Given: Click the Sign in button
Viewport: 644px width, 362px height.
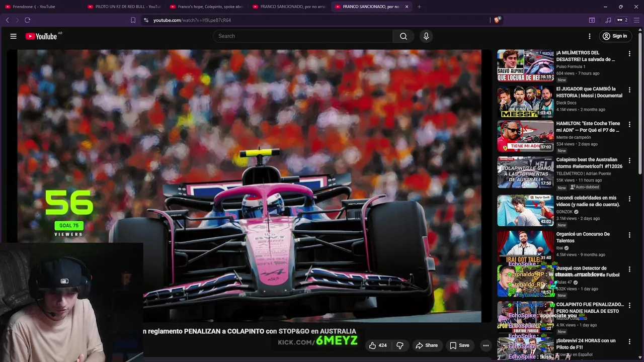Looking at the screenshot, I should (615, 36).
